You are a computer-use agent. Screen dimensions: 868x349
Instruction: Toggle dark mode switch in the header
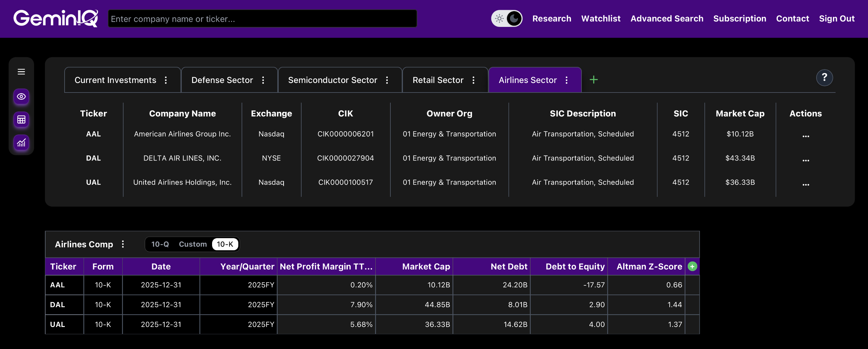pyautogui.click(x=506, y=19)
